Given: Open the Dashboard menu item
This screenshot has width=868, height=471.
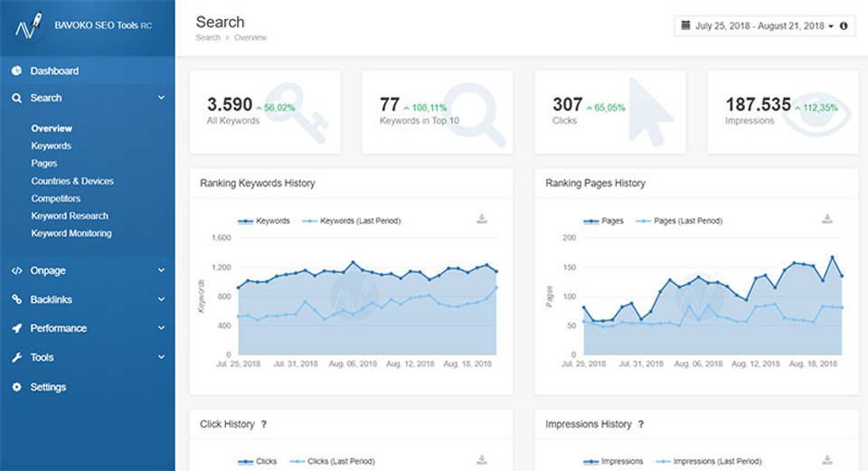Looking at the screenshot, I should pyautogui.click(x=54, y=71).
